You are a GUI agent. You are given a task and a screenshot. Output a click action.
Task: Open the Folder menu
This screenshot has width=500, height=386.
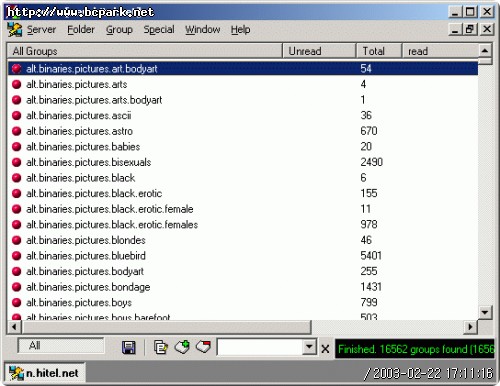tap(81, 30)
